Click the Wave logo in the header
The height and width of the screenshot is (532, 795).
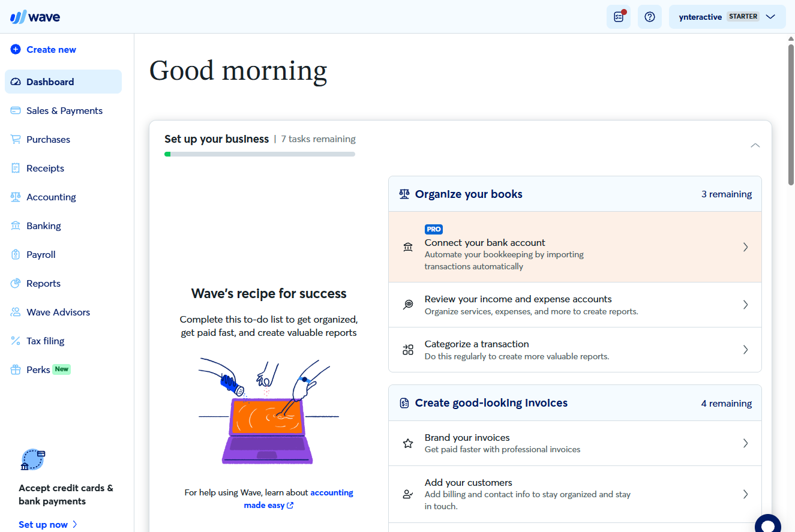coord(35,17)
